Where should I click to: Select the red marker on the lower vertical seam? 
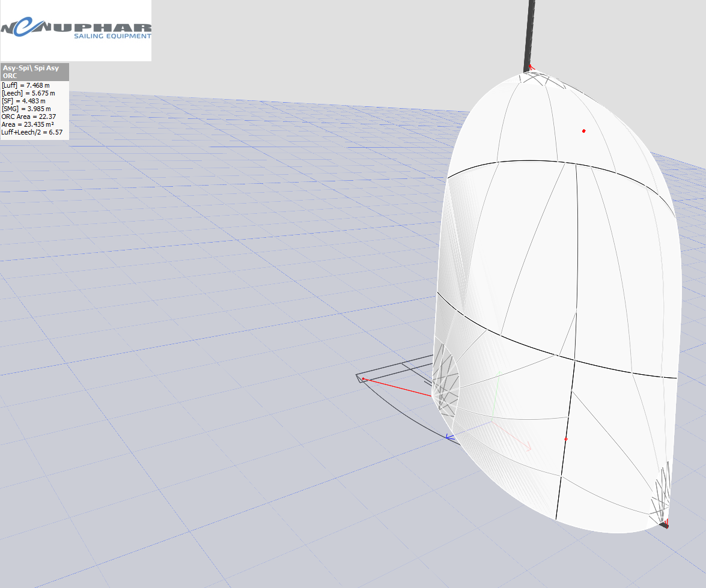pos(566,440)
